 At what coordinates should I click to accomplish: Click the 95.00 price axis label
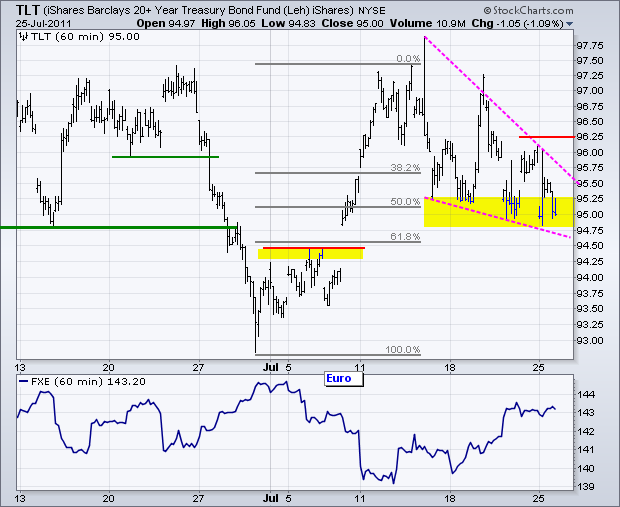tap(590, 215)
